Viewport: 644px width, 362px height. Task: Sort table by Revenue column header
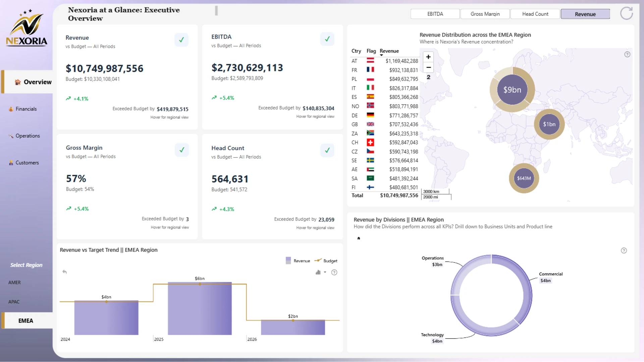[x=389, y=51]
